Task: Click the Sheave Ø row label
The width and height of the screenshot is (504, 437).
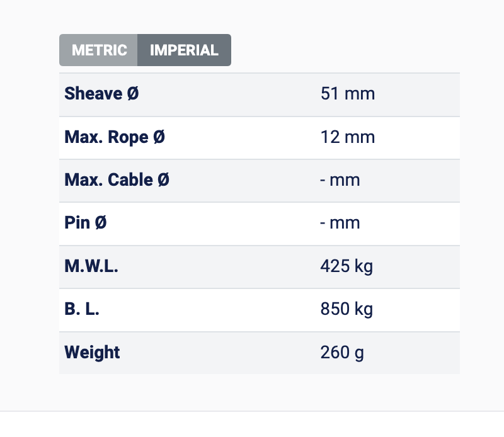Action: [101, 94]
